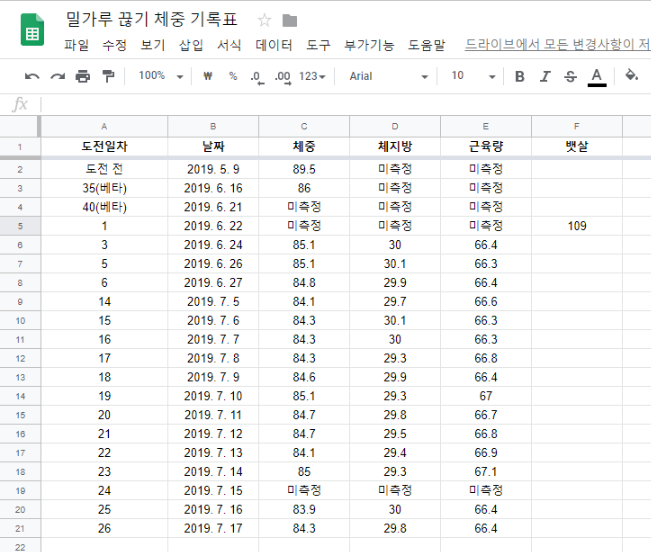Open the 123 number format dropdown
The width and height of the screenshot is (651, 552).
(312, 76)
